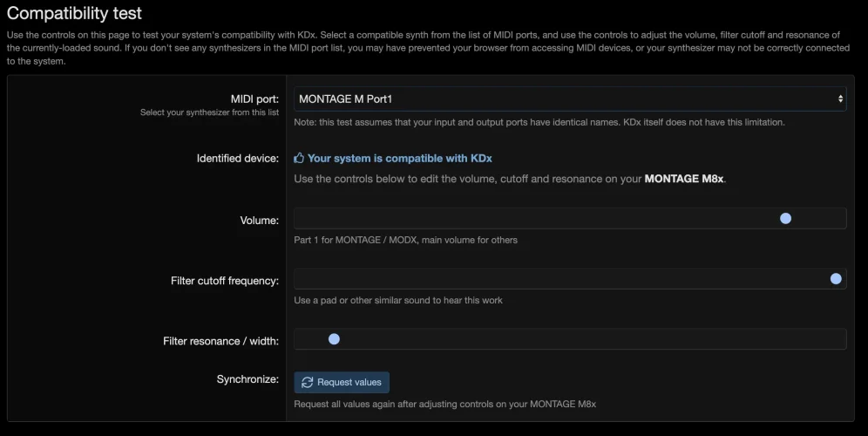Image resolution: width=868 pixels, height=436 pixels.
Task: Open the MIDI port selection dropdown
Action: click(568, 99)
